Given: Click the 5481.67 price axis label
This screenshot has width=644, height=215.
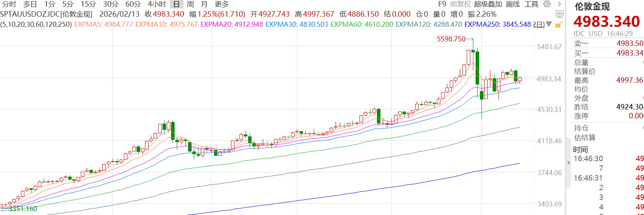Looking at the screenshot, I should pyautogui.click(x=549, y=47).
